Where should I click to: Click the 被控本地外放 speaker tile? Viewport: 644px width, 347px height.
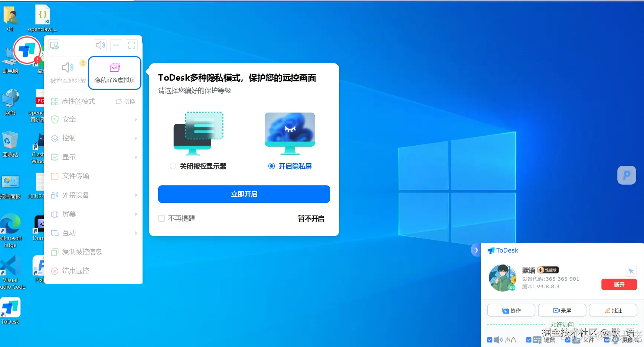coord(68,73)
